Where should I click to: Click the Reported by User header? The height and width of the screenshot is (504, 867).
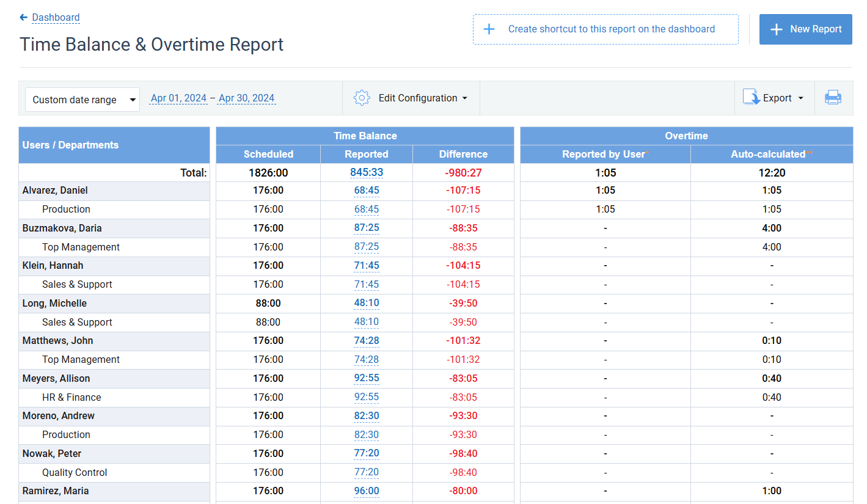pos(605,155)
